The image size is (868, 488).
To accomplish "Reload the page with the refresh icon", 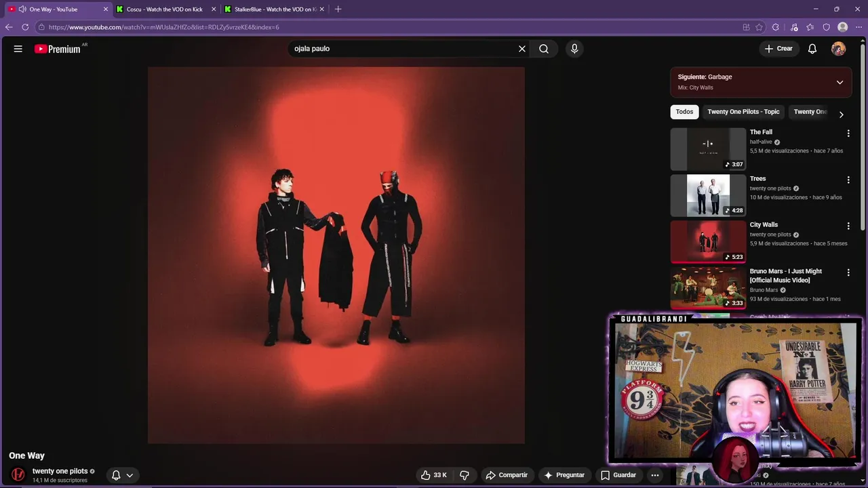I will tap(25, 27).
